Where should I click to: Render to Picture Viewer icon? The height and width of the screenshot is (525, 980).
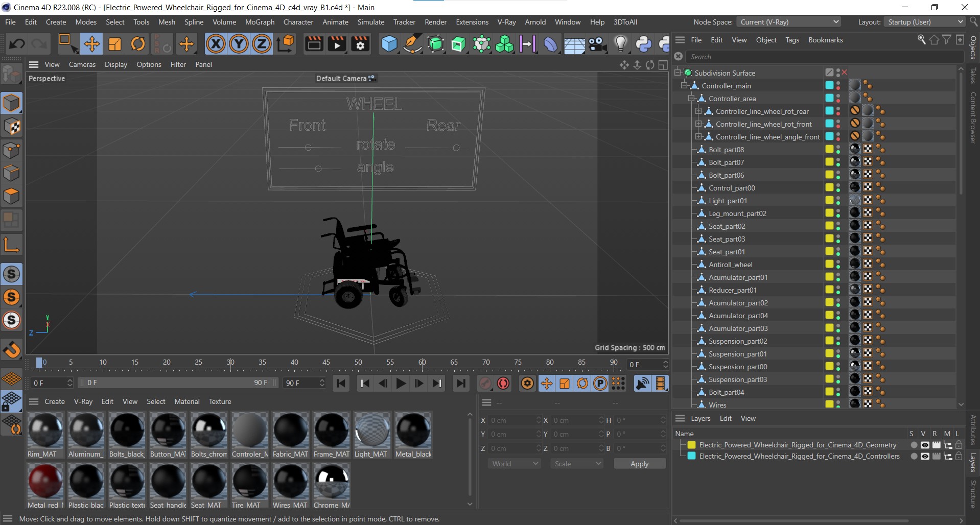click(x=337, y=44)
